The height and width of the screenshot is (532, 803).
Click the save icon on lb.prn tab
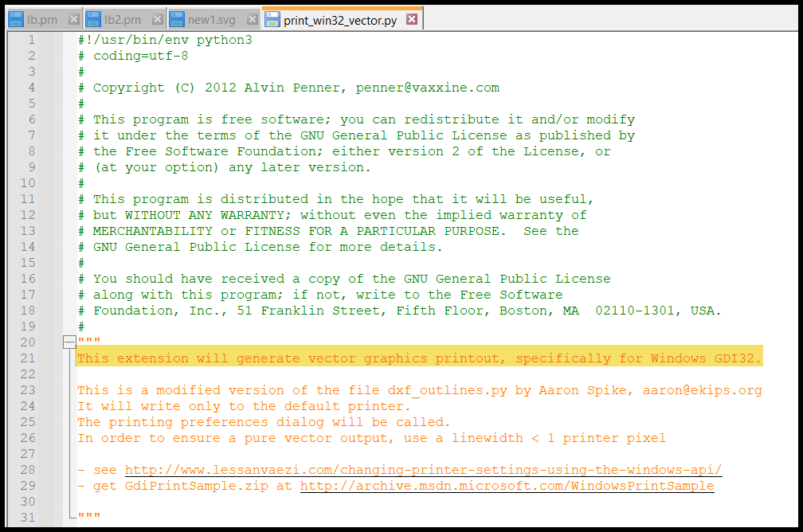tap(16, 19)
